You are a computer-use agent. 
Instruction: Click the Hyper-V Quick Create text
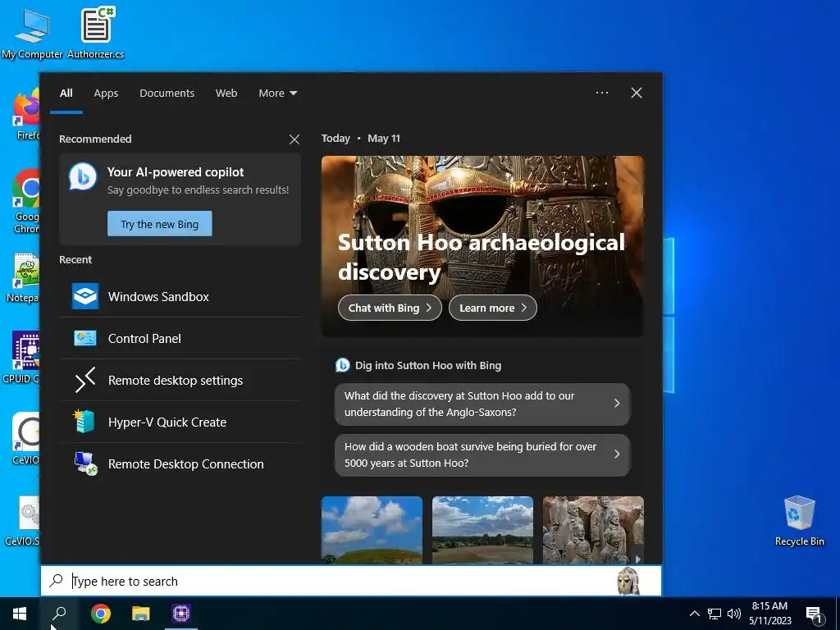167,422
